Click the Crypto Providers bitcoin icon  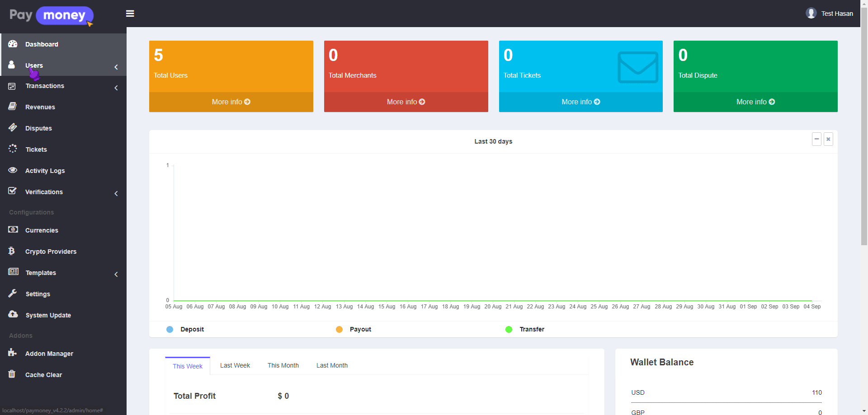(x=12, y=251)
